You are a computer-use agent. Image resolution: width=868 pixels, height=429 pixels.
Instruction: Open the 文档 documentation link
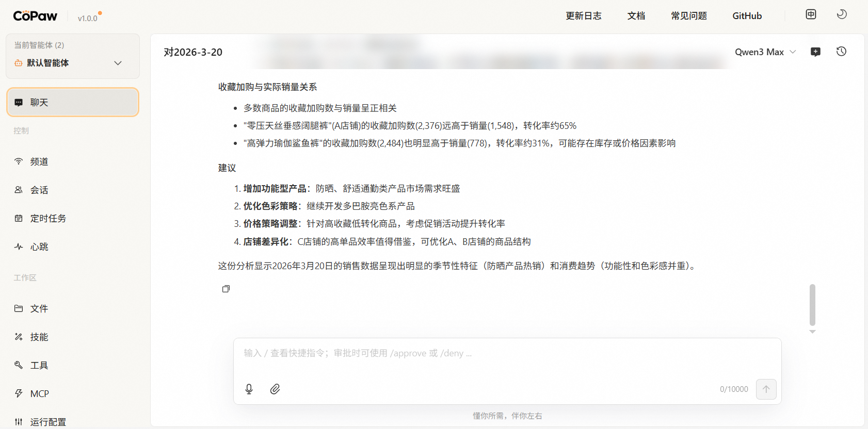[x=636, y=16]
